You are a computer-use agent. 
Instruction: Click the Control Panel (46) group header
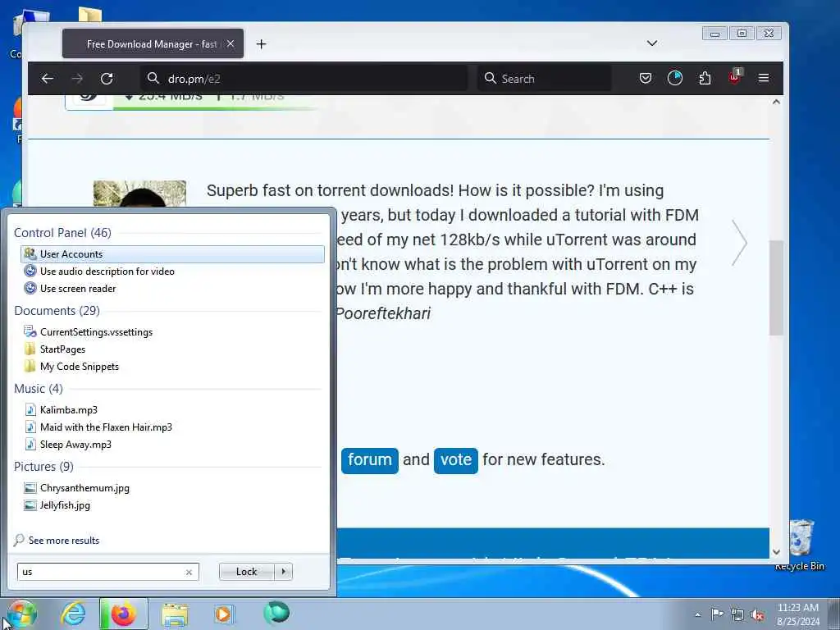(x=62, y=233)
